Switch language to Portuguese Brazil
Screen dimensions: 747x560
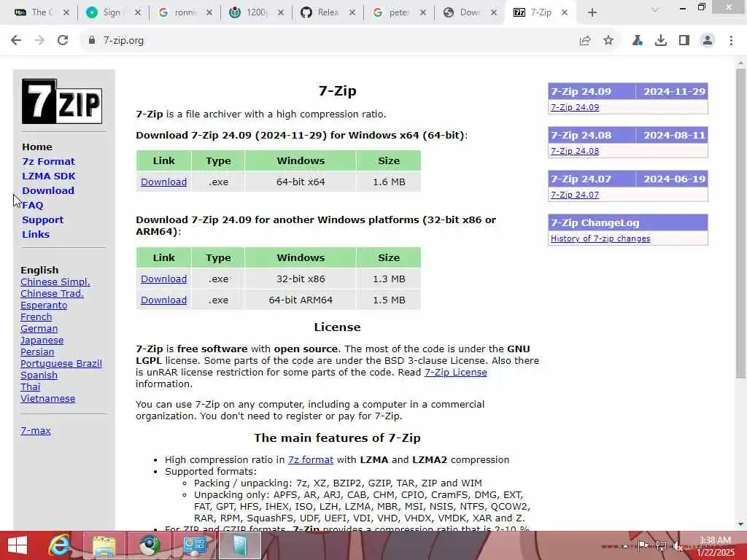(61, 363)
